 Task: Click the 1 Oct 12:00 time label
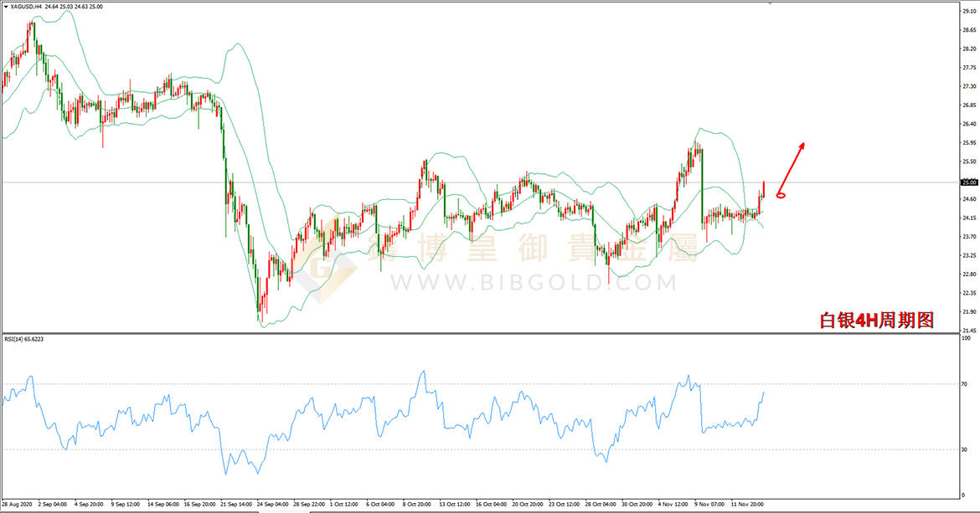point(344,504)
